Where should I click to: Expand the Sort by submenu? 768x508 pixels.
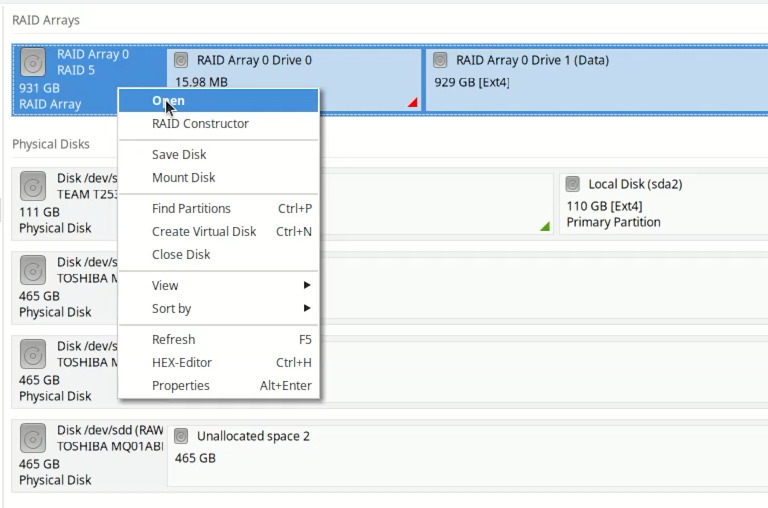(x=218, y=308)
